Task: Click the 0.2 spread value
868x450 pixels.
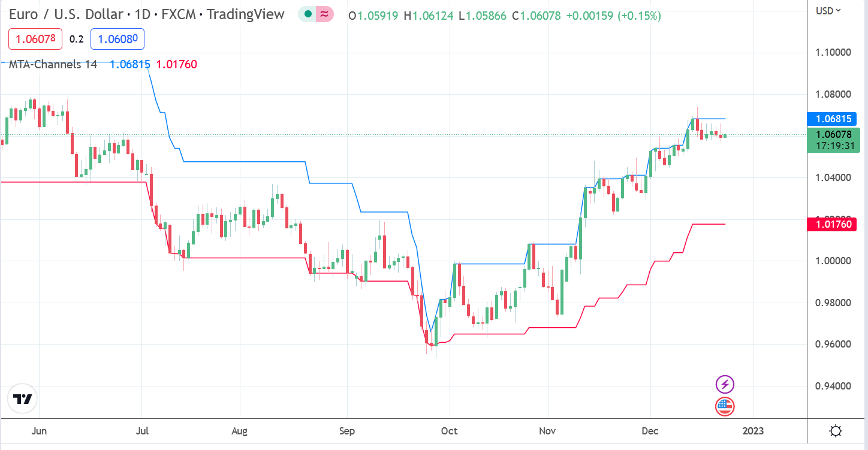Action: tap(76, 40)
